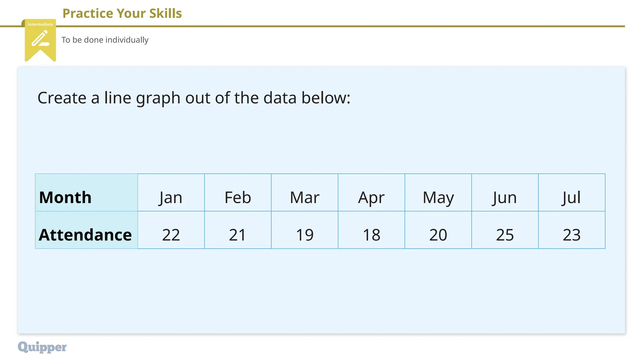
Task: Select the line graph instruction text
Action: pyautogui.click(x=194, y=98)
